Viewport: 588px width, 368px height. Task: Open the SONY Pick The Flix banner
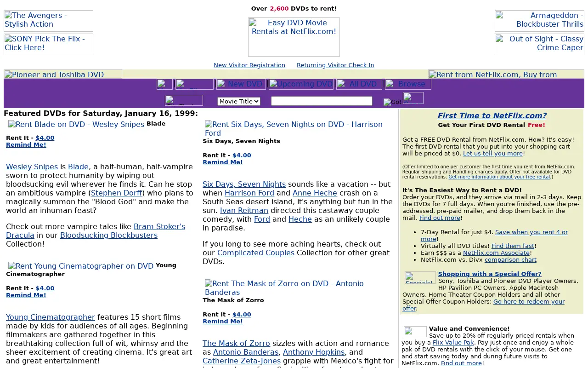(48, 44)
